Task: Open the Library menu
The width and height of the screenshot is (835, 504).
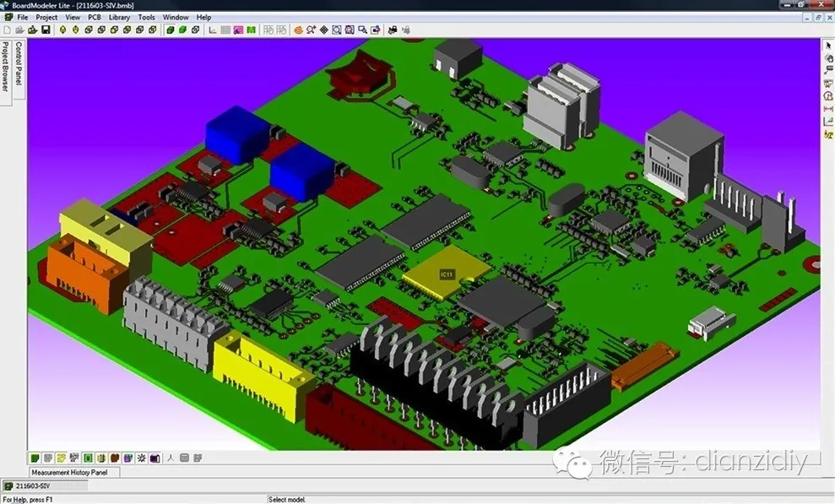Action: (x=119, y=17)
